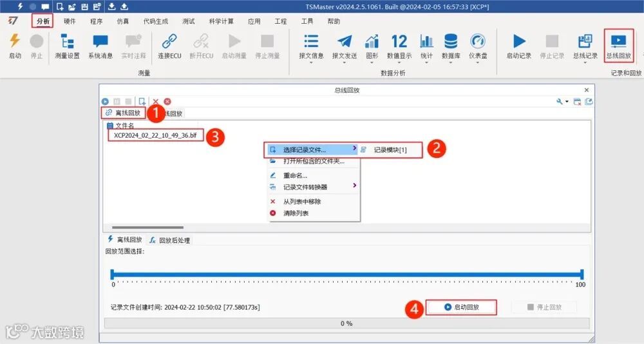Click the pin-window icon beside the wrench
644x344 pixels.
pos(577,102)
